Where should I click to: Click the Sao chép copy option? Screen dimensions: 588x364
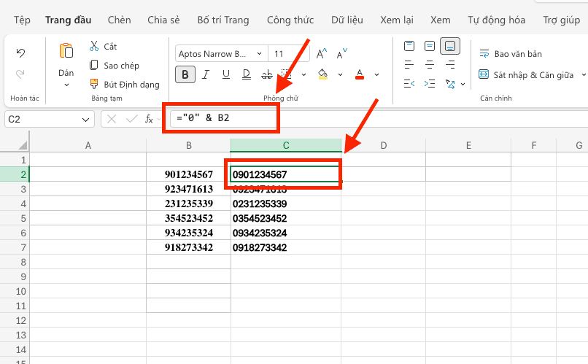click(115, 65)
